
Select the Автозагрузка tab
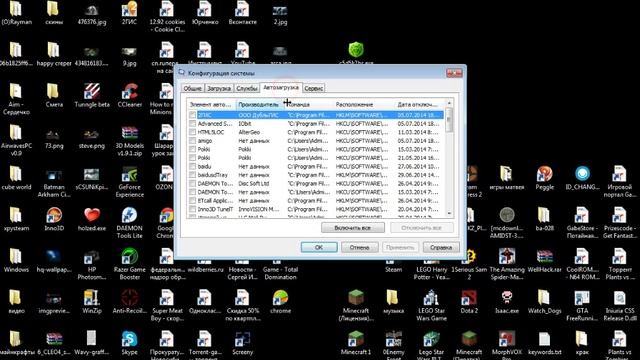pyautogui.click(x=280, y=87)
